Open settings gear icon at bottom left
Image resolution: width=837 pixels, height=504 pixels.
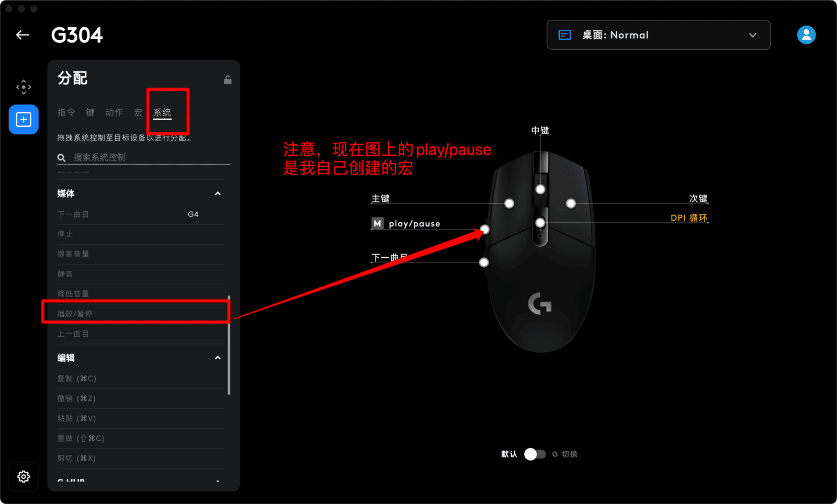point(24,476)
